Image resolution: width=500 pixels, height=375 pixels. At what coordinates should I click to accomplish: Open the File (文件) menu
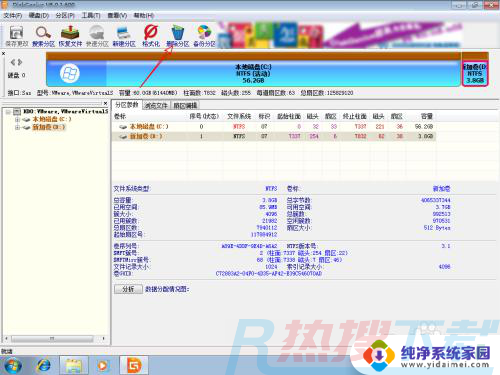tap(13, 15)
